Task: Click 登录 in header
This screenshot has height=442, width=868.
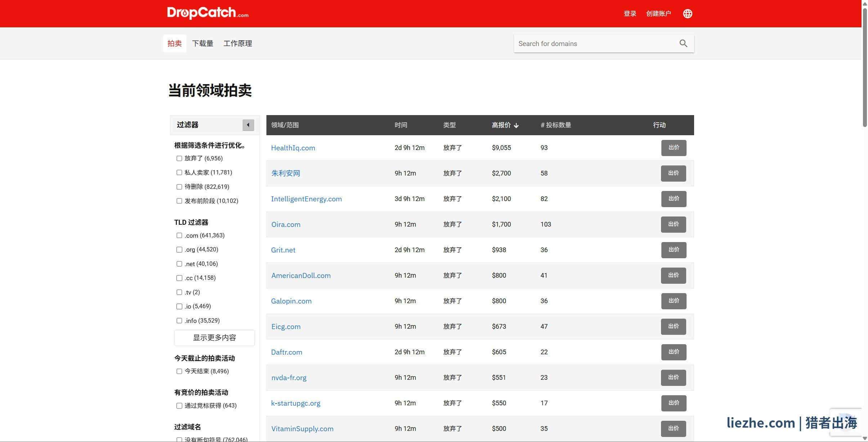Action: click(630, 14)
